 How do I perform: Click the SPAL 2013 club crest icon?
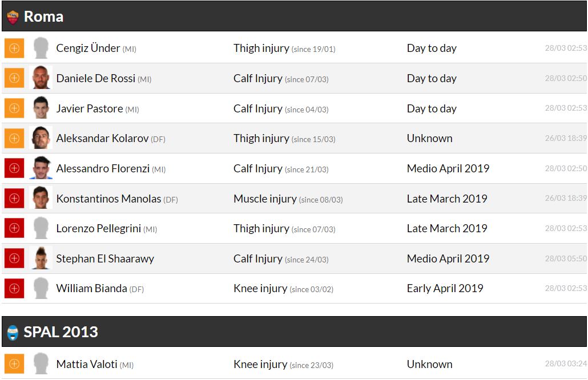click(x=13, y=333)
